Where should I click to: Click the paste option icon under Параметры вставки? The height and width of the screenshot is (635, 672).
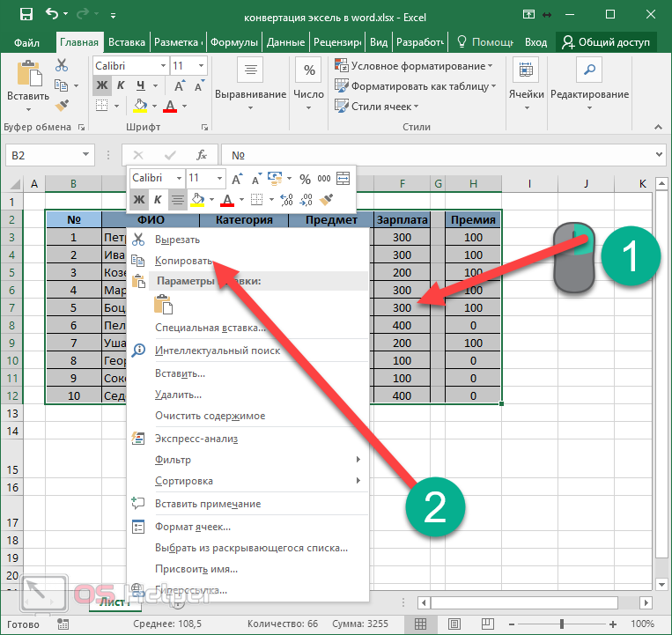[x=163, y=305]
